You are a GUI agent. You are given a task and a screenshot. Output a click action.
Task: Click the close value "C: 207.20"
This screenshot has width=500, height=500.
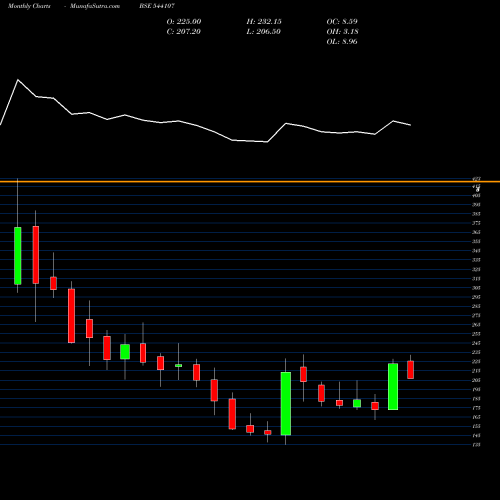(x=184, y=32)
